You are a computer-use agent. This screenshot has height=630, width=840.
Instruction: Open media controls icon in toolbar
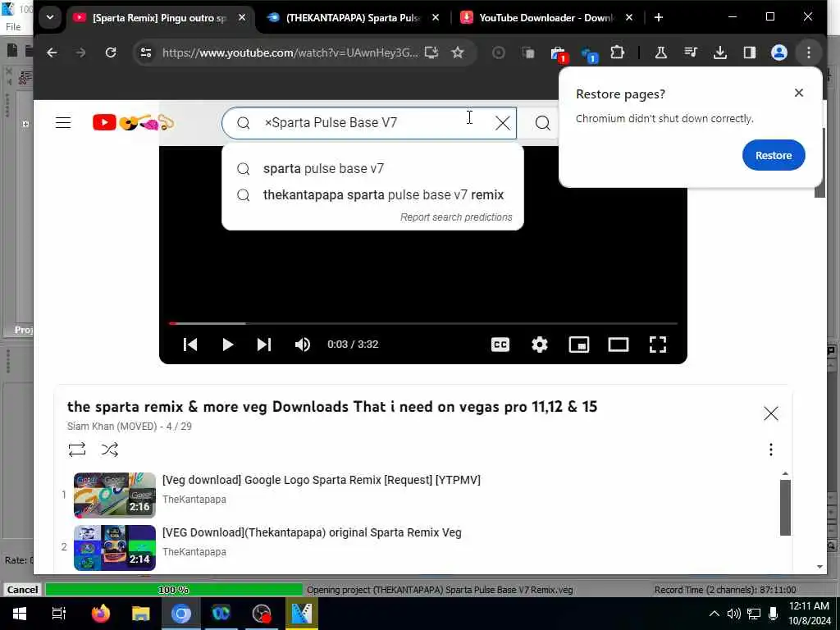pyautogui.click(x=691, y=52)
